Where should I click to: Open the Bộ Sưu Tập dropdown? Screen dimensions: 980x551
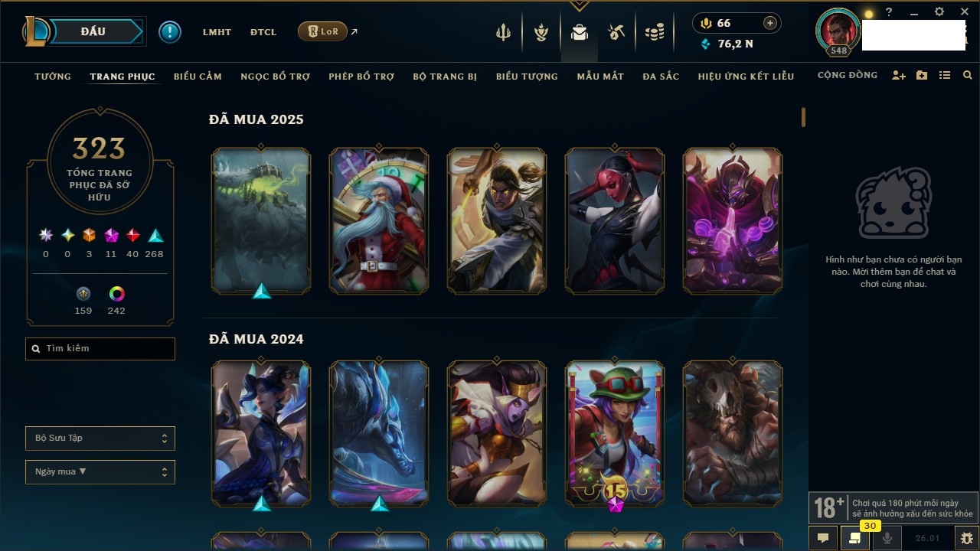(100, 439)
